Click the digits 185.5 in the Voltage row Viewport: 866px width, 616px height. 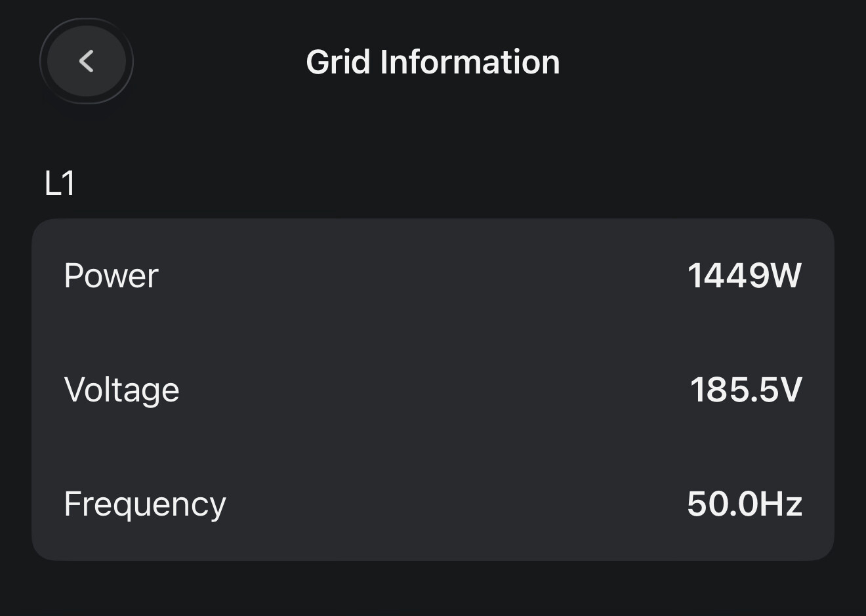[733, 390]
